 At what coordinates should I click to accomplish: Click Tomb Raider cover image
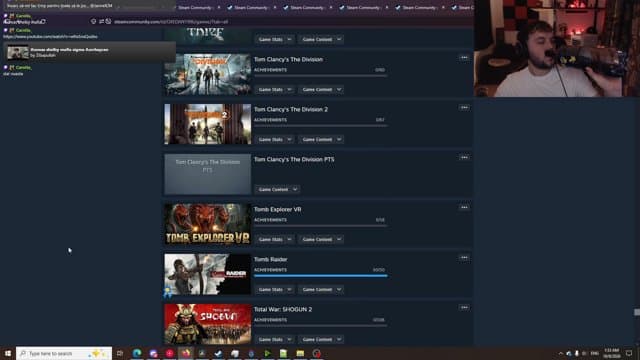[207, 274]
